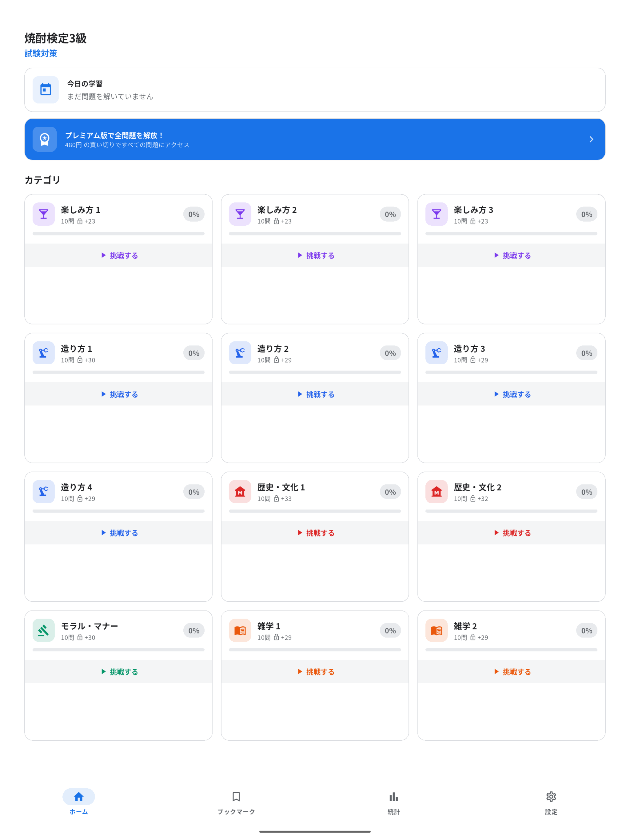Tap the 0% badge on 歴史・文化 2
Screen dimensions: 630x840
pos(587,492)
